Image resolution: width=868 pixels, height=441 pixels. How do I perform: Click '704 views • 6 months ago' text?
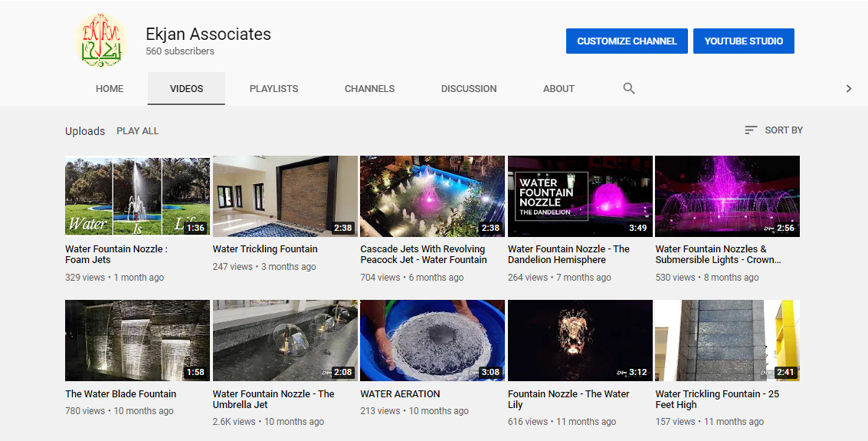point(412,278)
